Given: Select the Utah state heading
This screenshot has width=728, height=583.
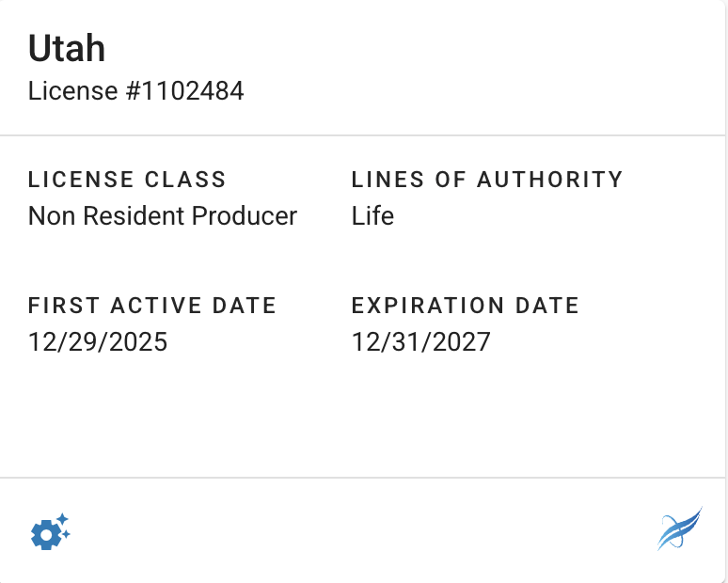Looking at the screenshot, I should 66,48.
